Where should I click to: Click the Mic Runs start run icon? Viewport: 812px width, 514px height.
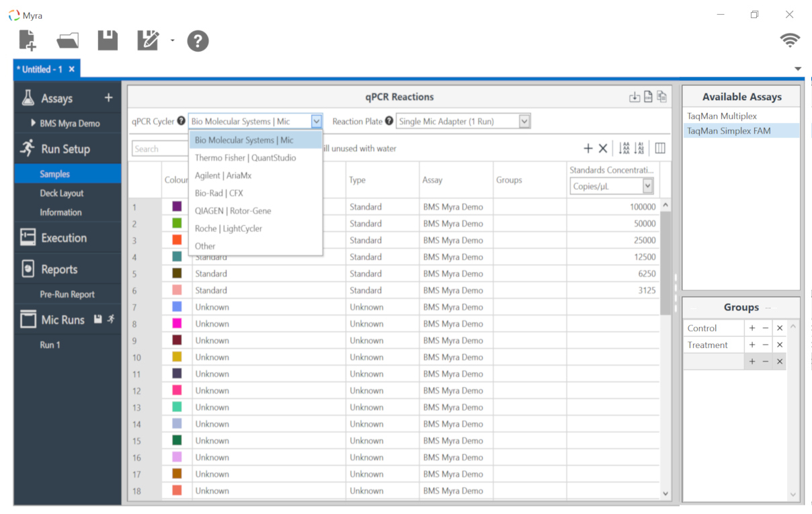[x=112, y=319]
